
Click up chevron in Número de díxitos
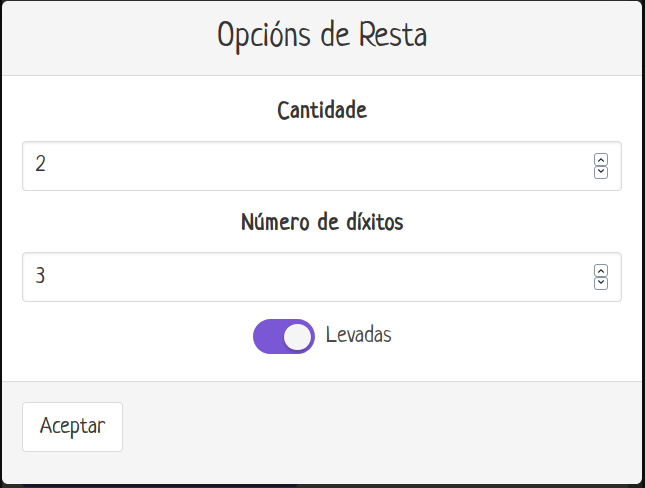(x=601, y=271)
